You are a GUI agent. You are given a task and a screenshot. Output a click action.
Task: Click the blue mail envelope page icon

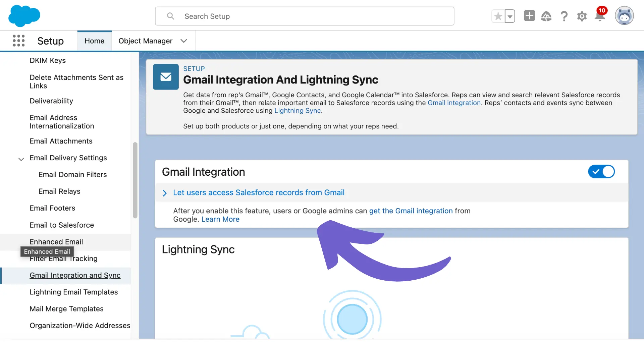166,77
